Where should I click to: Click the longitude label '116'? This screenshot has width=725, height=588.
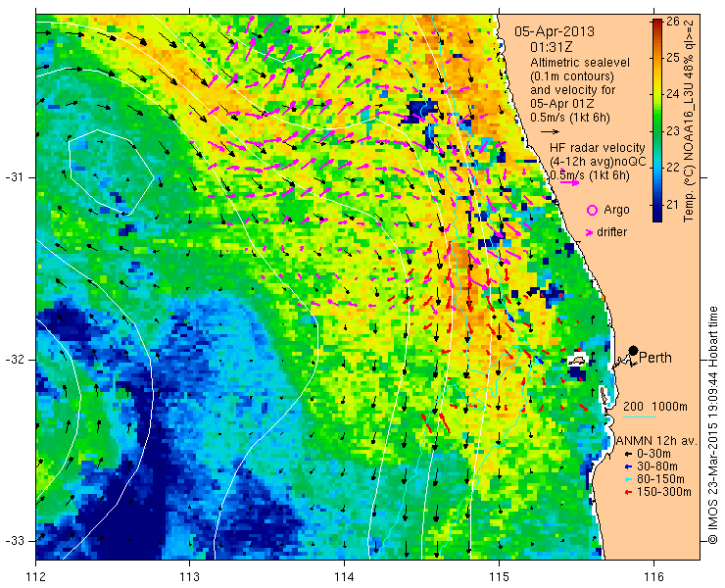click(x=653, y=577)
